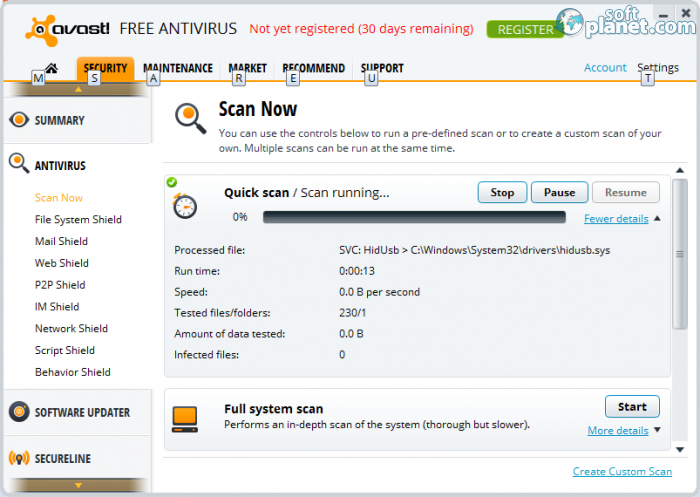Click the Scan Now magnifier header icon
The image size is (700, 497).
[191, 118]
